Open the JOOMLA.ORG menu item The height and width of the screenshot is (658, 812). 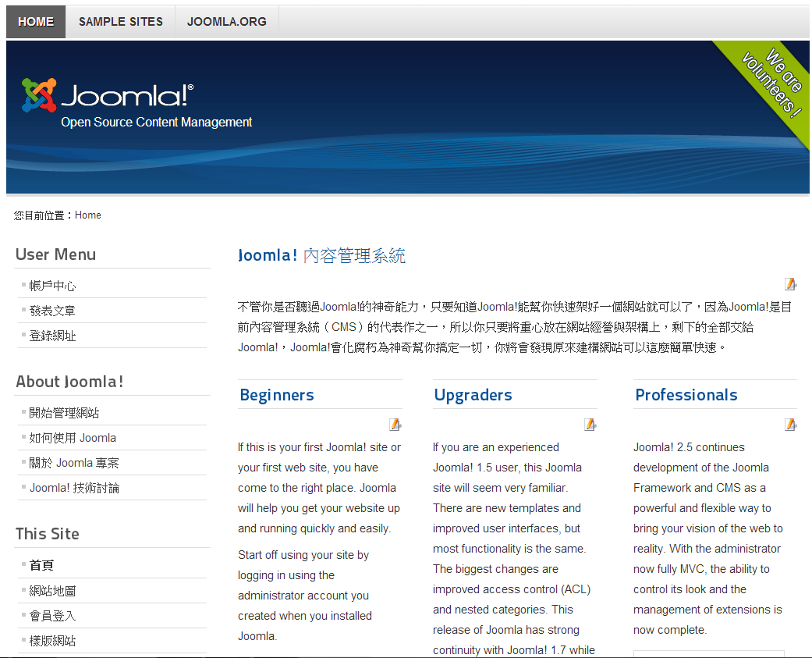(x=227, y=22)
